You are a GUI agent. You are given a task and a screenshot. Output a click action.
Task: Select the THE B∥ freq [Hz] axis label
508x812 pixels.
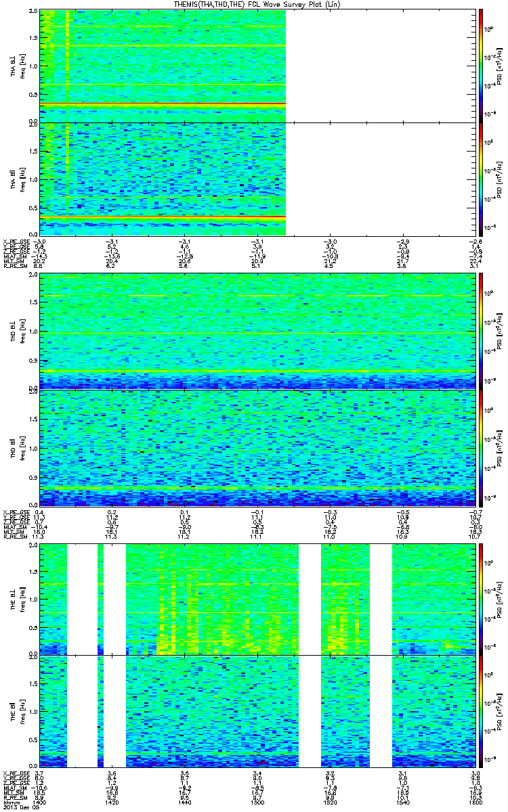click(18, 710)
